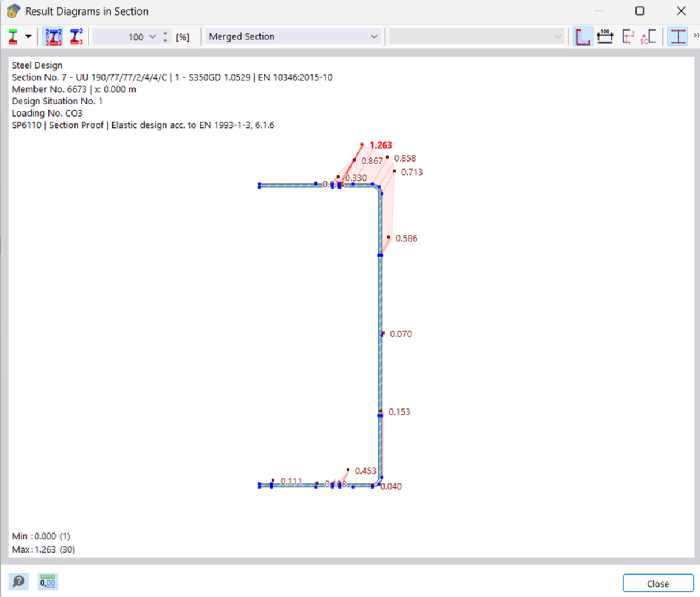Click the red I-section extreme values icon

tap(76, 37)
